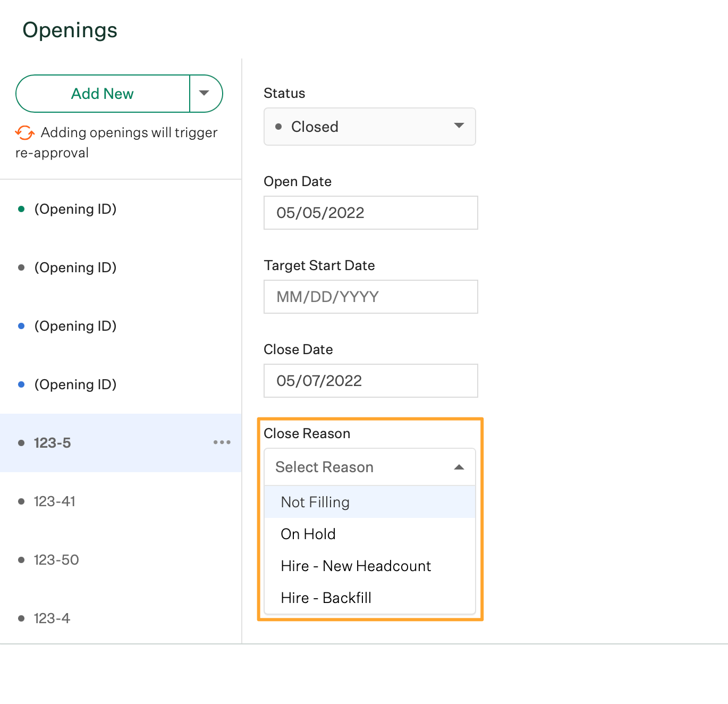Click the blue status dot beside third Opening ID
The image size is (728, 704).
pyautogui.click(x=21, y=325)
